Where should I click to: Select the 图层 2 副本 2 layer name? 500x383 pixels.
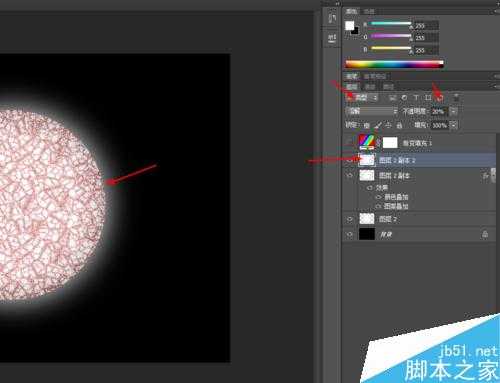[x=397, y=160]
